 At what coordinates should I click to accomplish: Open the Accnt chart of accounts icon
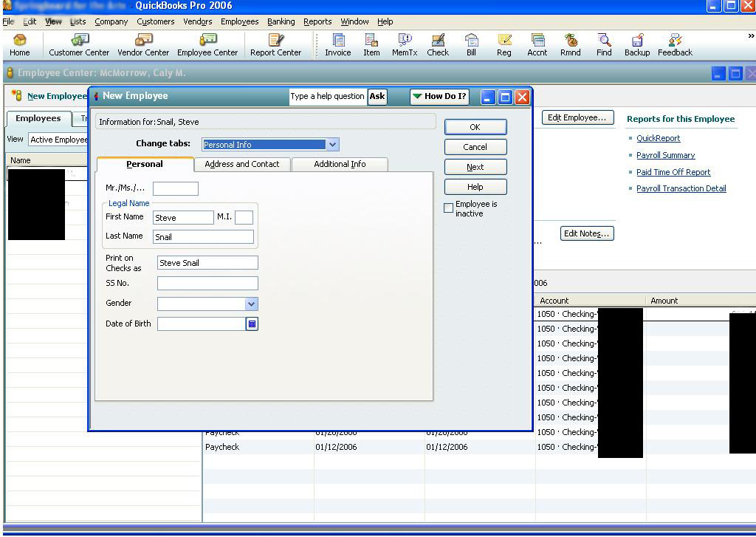(x=537, y=45)
